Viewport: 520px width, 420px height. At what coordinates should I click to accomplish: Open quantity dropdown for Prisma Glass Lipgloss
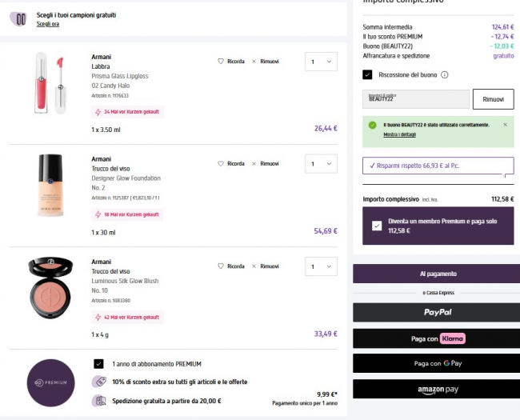[x=321, y=62]
